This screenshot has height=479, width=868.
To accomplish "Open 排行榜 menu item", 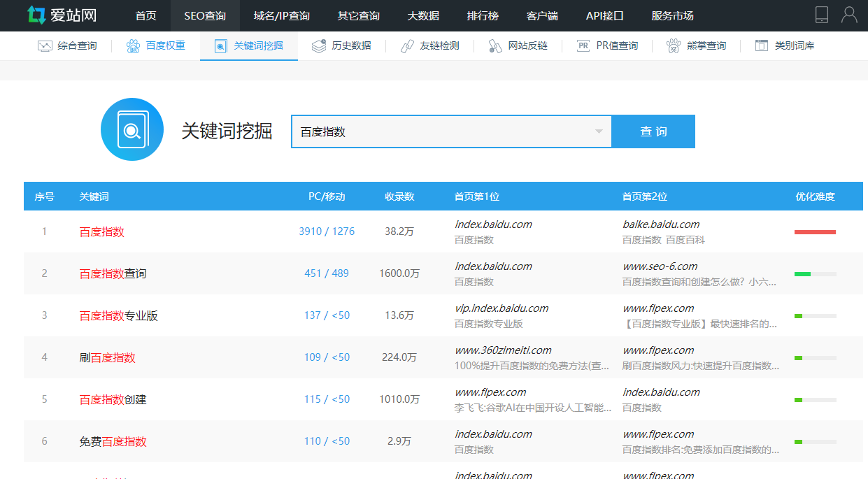I will 483,15.
